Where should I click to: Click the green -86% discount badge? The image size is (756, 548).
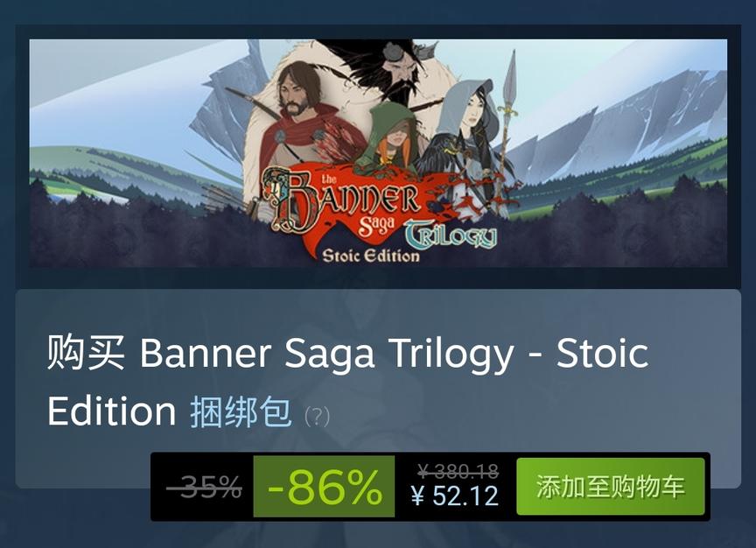point(324,486)
